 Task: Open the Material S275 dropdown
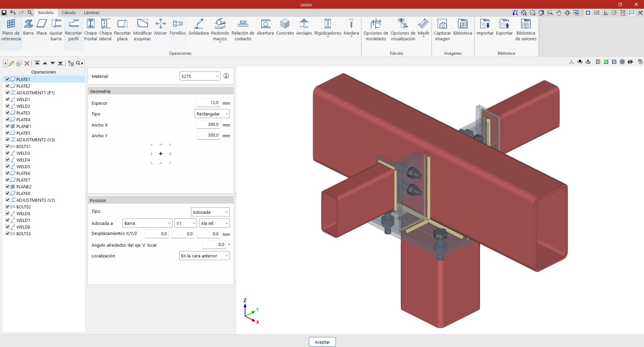200,76
